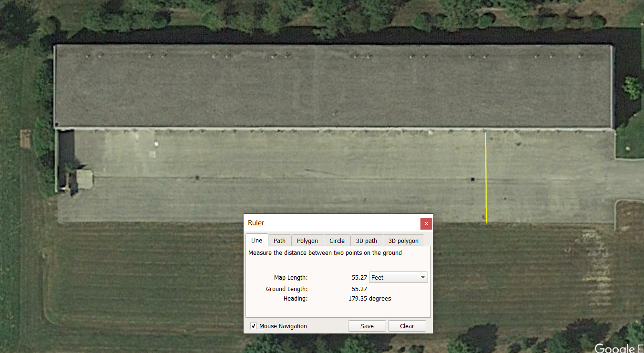The height and width of the screenshot is (353, 644).
Task: Click the bottom end of the yellow ruler line
Action: (x=486, y=222)
